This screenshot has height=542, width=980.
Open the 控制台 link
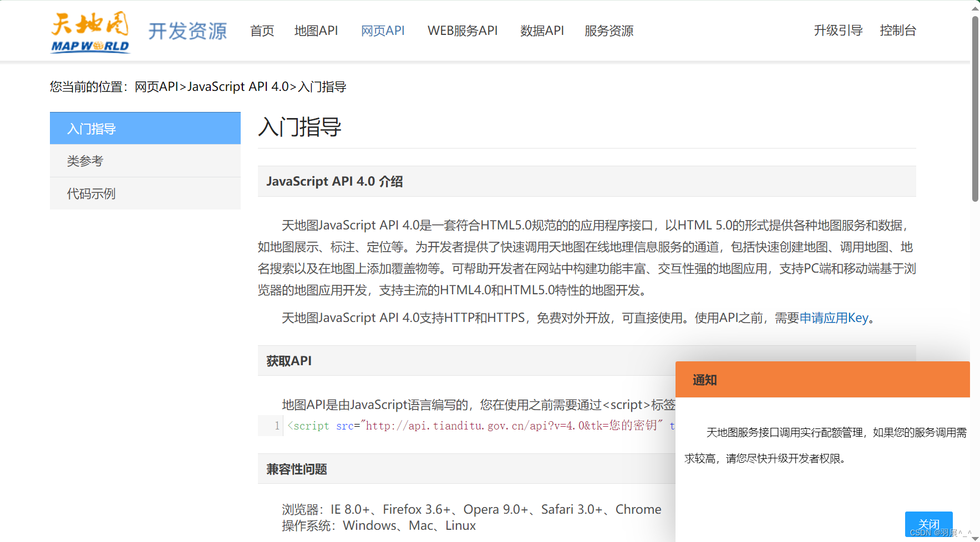898,30
